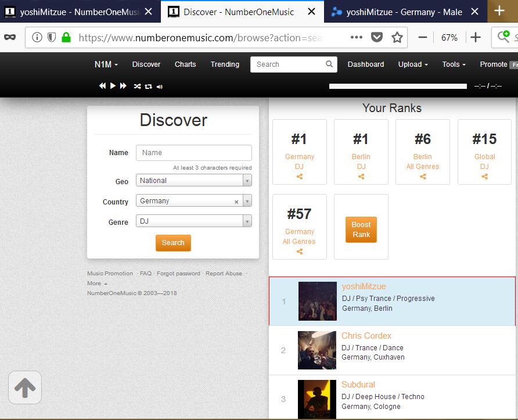Viewport: 518px width, 420px height.
Task: Click Subdural's silhouette thumbnail
Action: point(317,400)
